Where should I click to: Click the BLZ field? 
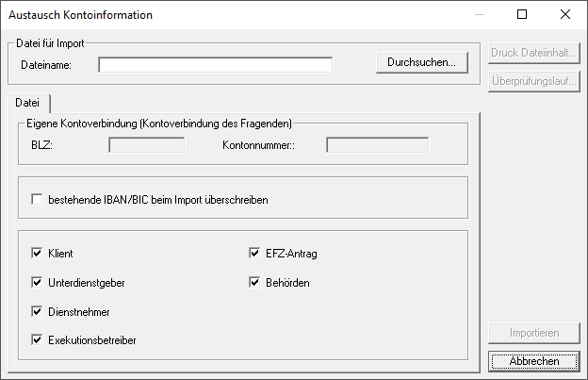click(147, 145)
